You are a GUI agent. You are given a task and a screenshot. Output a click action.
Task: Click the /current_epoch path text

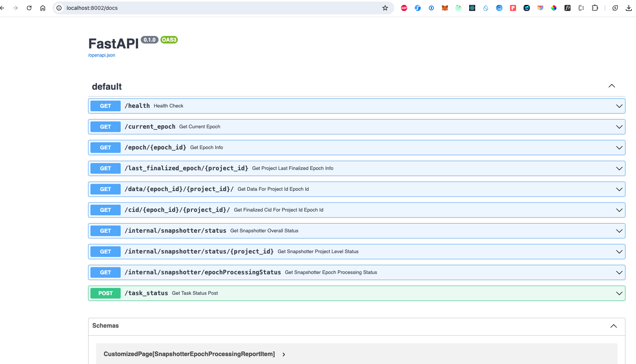[x=150, y=127]
